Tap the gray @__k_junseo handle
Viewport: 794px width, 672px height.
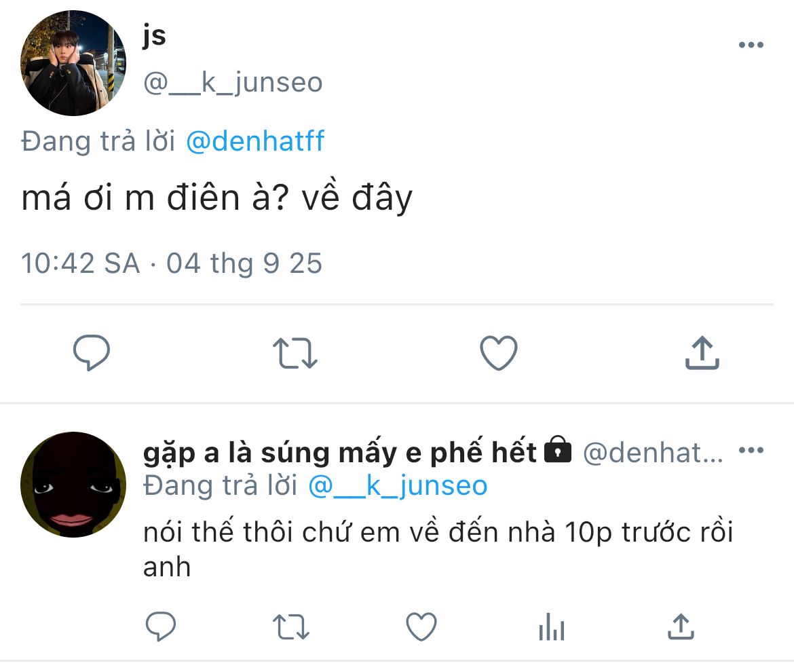(233, 83)
